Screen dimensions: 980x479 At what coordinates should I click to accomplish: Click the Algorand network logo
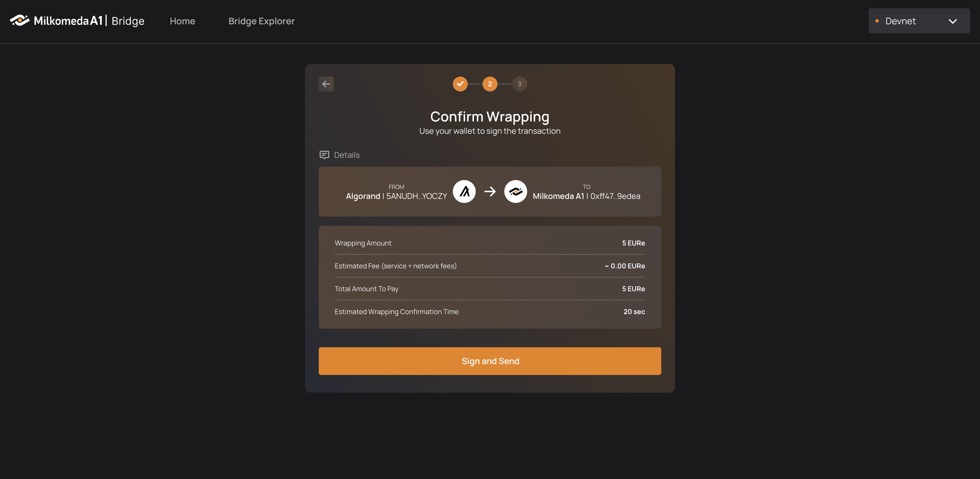pos(464,191)
